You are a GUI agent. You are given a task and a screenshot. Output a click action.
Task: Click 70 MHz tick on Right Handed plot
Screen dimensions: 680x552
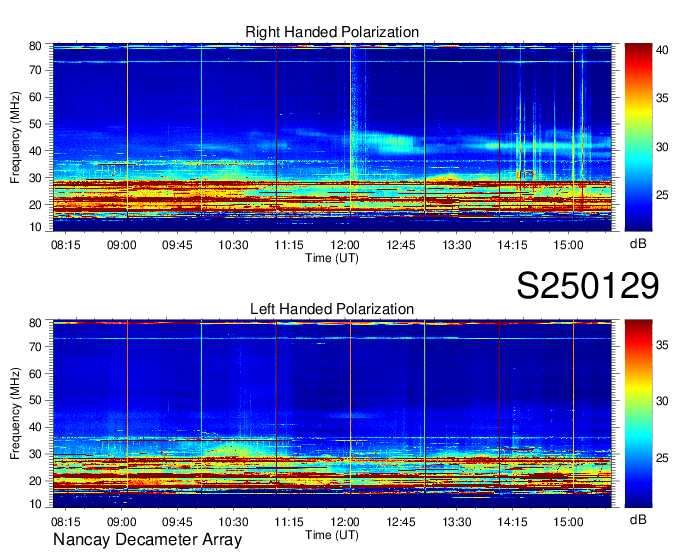35,70
